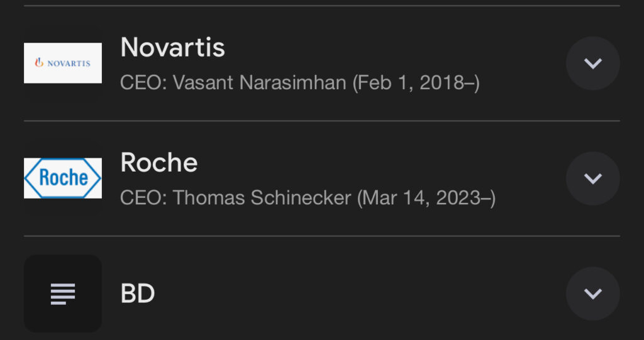Viewport: 644px width, 340px height.
Task: Click the Novartis logo thumbnail
Action: pyautogui.click(x=63, y=63)
